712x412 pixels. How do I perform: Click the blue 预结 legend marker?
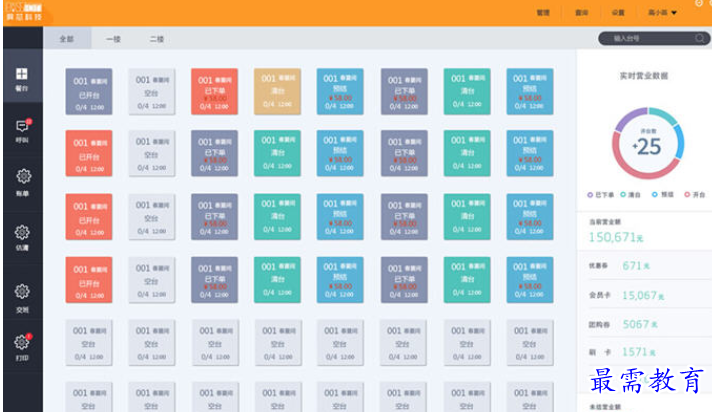654,194
